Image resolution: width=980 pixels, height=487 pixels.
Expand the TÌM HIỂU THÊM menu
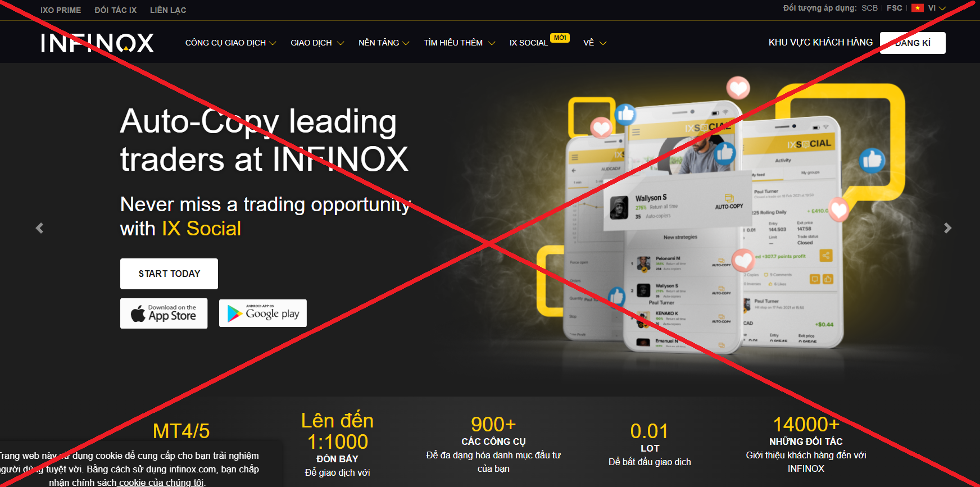459,43
